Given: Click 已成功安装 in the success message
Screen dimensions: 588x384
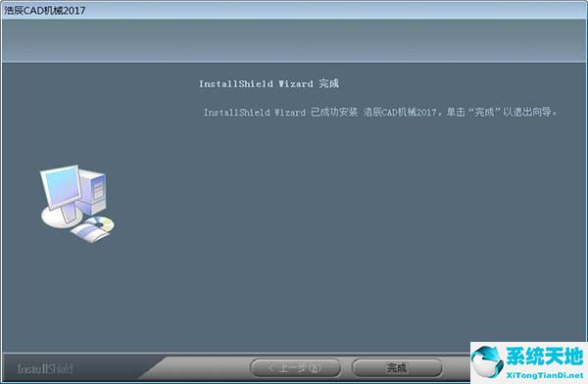Looking at the screenshot, I should click(x=334, y=112).
